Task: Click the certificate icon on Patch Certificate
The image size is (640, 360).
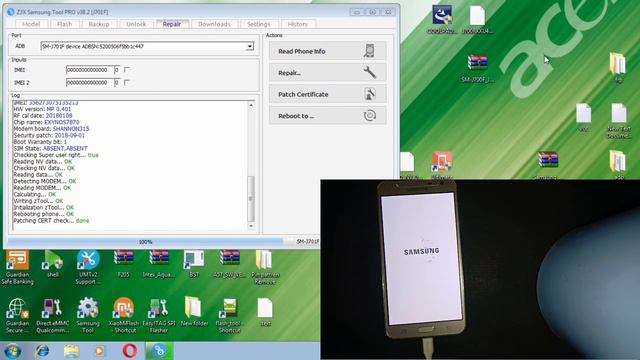Action: tap(369, 94)
